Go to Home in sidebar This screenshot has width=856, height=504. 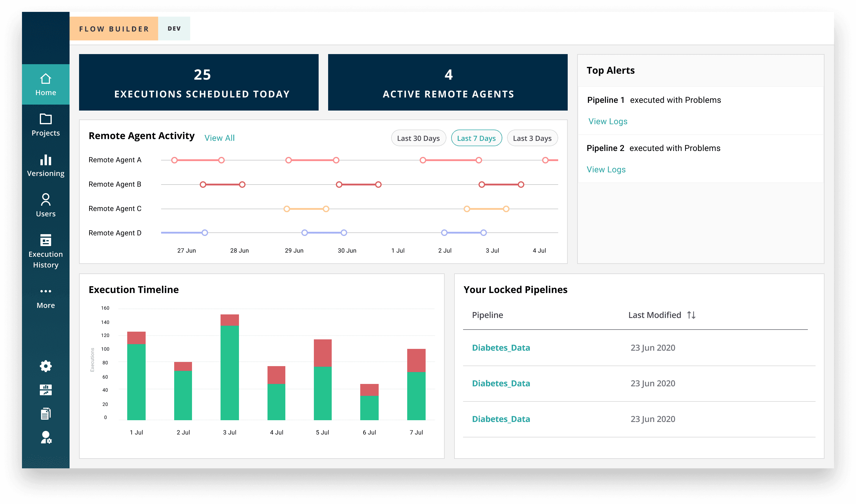click(x=45, y=84)
